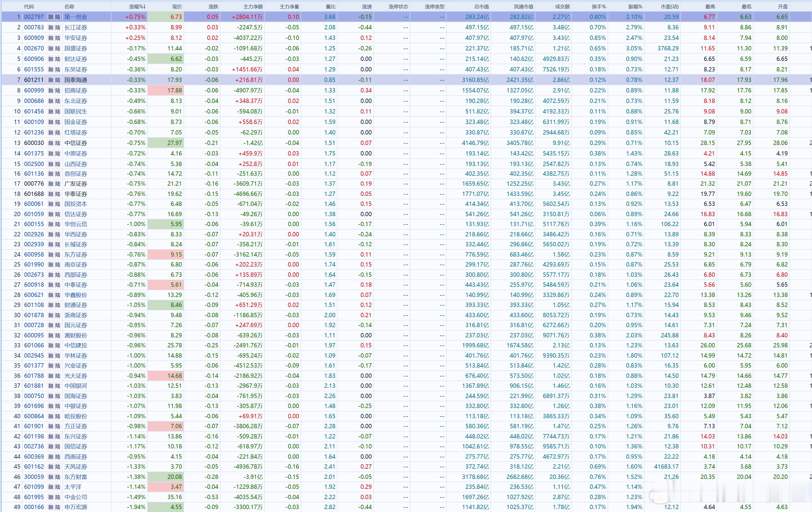Click 申万宏源 change percent -1.94%
Viewport: 812px width, 512px height.
point(136,507)
